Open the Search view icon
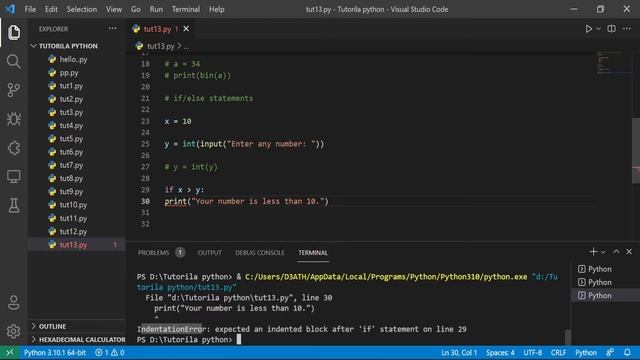Image resolution: width=640 pixels, height=360 pixels. (13, 61)
